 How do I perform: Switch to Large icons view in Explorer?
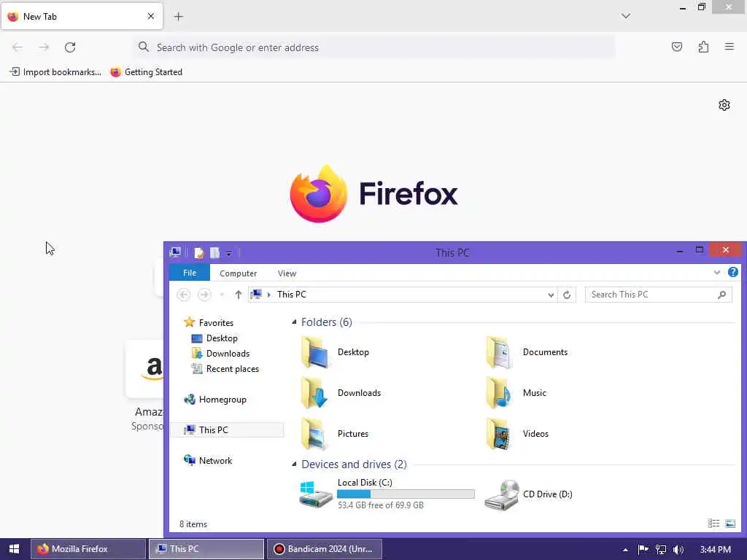tap(729, 524)
